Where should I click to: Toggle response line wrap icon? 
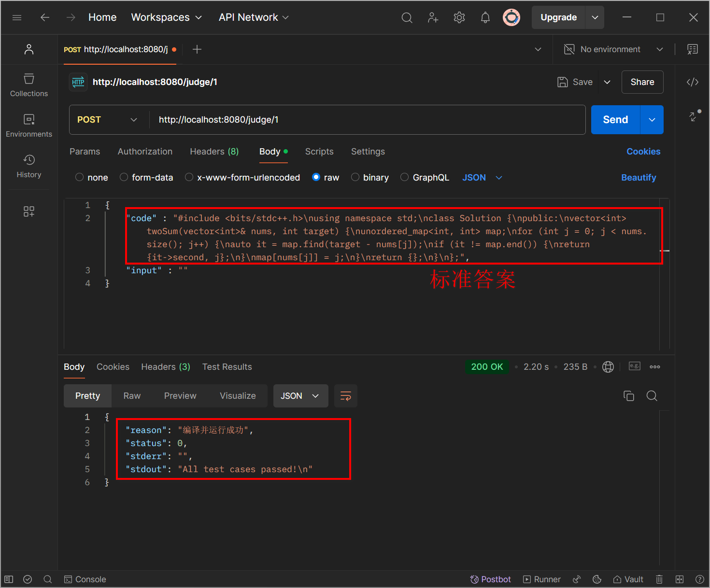345,396
